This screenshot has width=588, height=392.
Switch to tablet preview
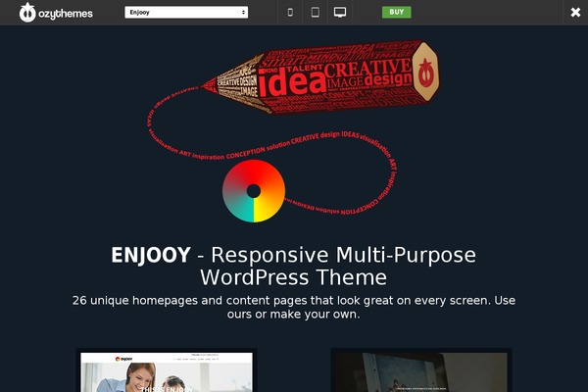(315, 13)
